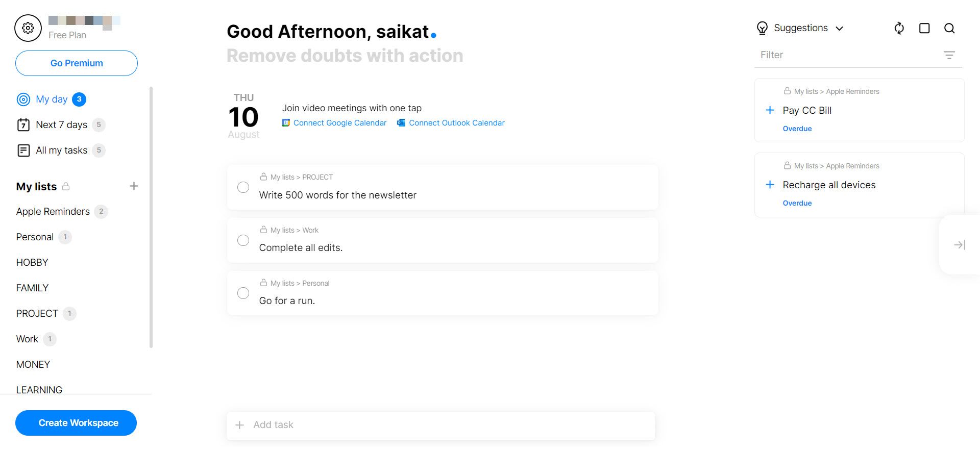Screen dimensions: 980x451
Task: Click Connect Google Calendar link
Action: [339, 123]
